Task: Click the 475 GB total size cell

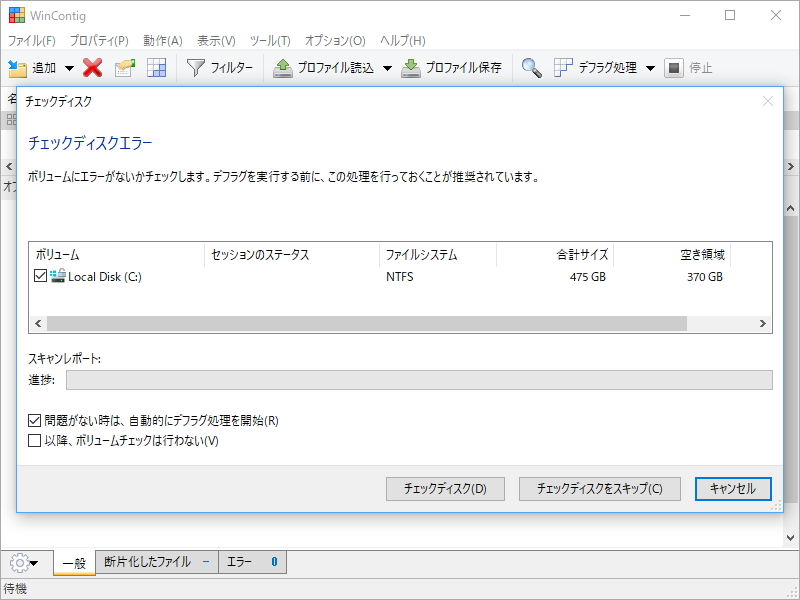Action: click(x=588, y=277)
